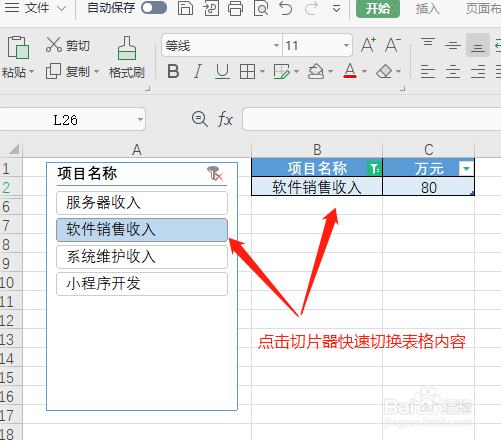501x440 pixels.
Task: Clear slicer filter icon
Action: [215, 173]
